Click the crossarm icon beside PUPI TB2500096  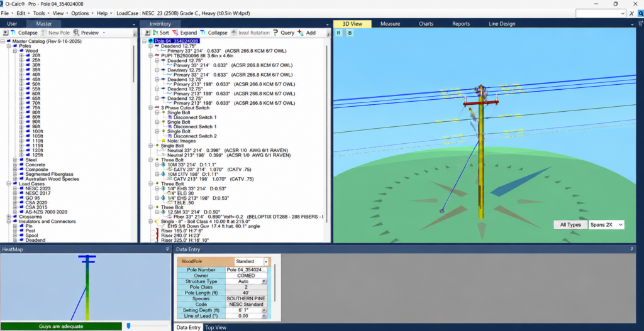click(157, 55)
